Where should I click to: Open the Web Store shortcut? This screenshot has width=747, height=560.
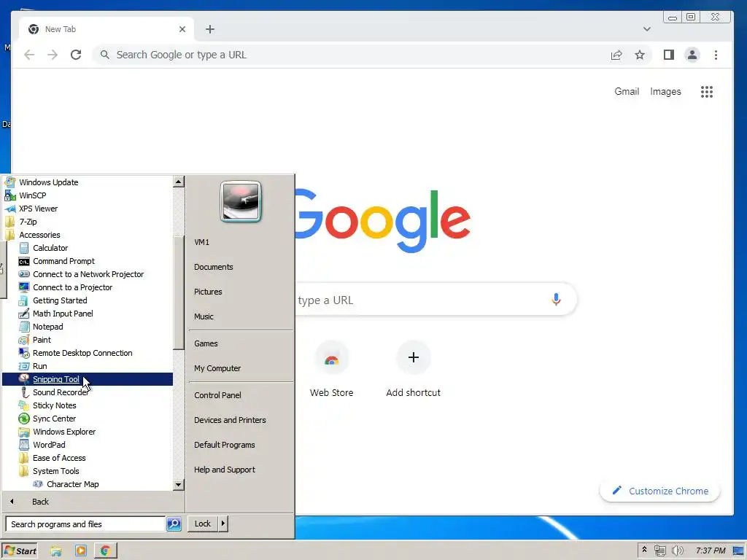coord(332,370)
